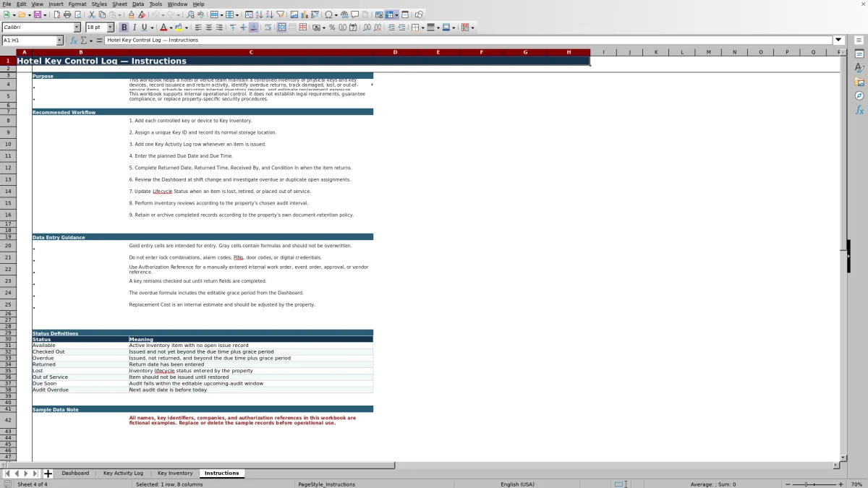
Task: Click the Function Wizard fx icon
Action: 74,40
